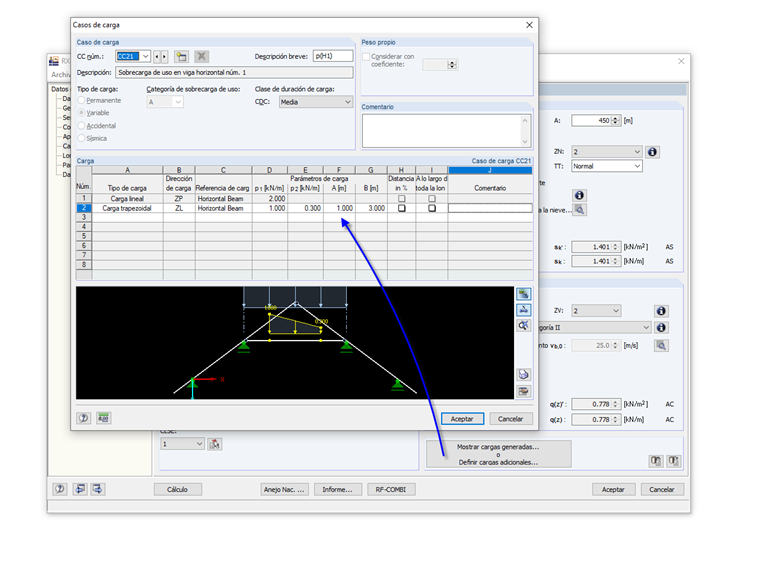Click info icon next to ZN dropdown
The height and width of the screenshot is (575, 760).
coord(652,152)
